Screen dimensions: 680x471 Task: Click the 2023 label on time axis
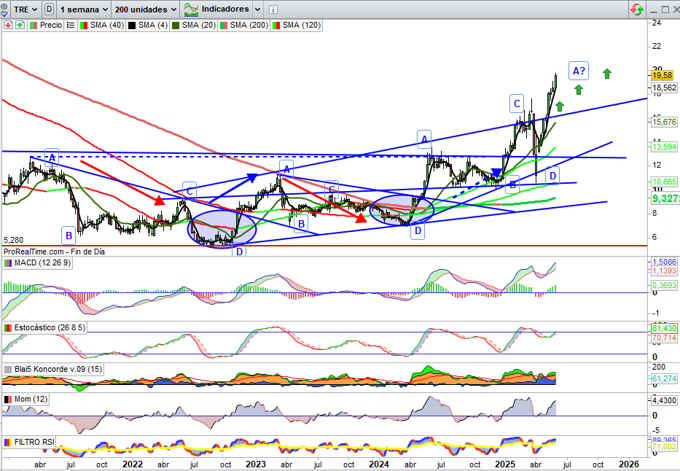255,464
